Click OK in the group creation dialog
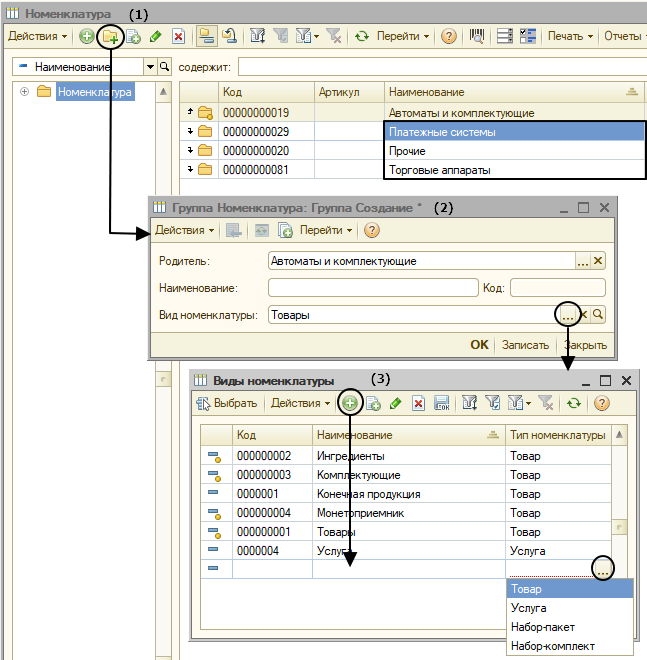 point(479,345)
